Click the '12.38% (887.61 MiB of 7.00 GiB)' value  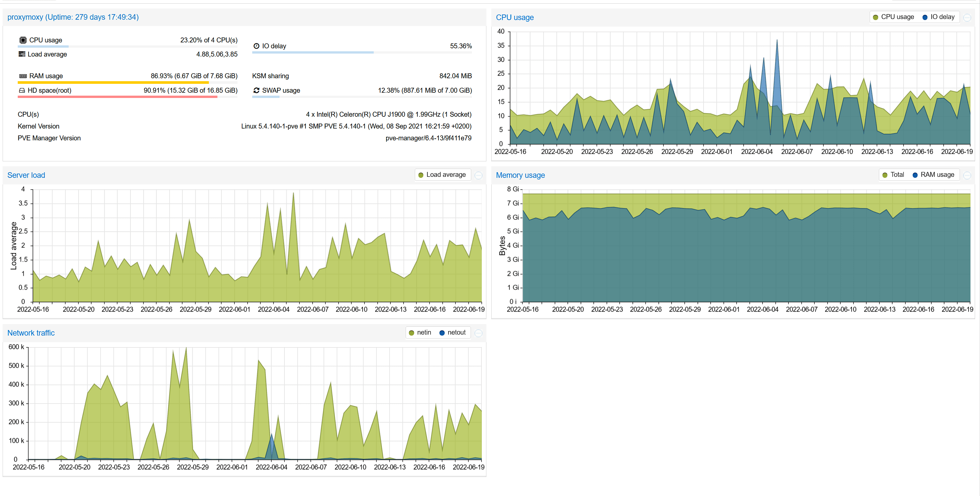coord(425,90)
